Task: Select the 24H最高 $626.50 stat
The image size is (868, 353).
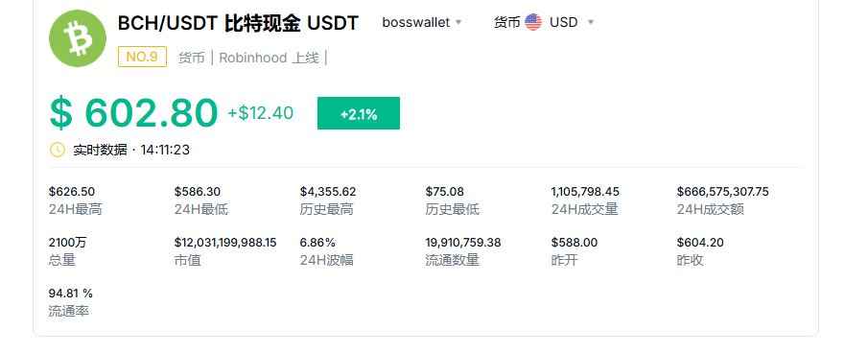Action: [75, 200]
